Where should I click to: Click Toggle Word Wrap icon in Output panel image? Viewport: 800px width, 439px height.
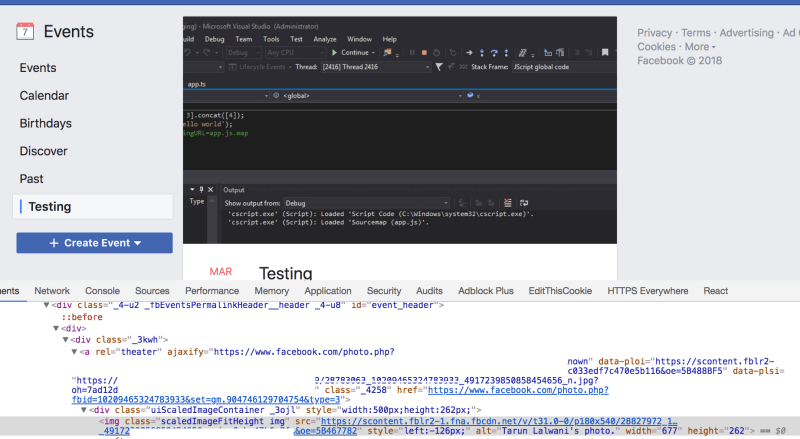pyautogui.click(x=524, y=203)
